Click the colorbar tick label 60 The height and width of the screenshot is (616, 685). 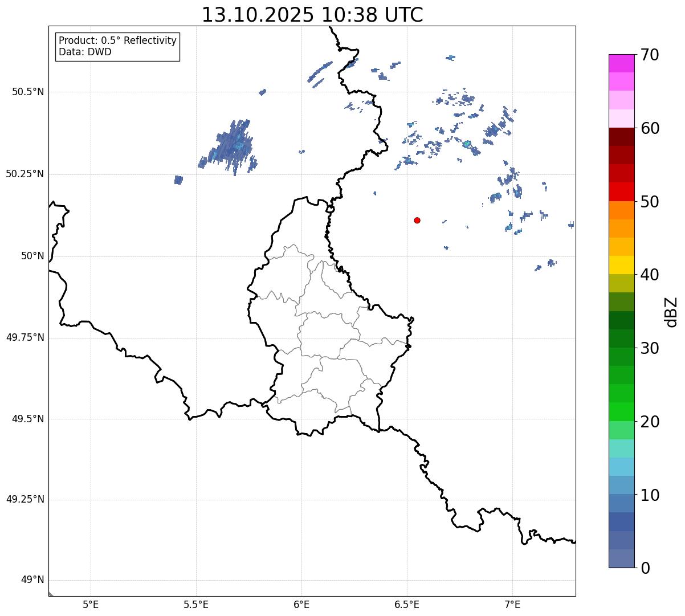[x=650, y=128]
